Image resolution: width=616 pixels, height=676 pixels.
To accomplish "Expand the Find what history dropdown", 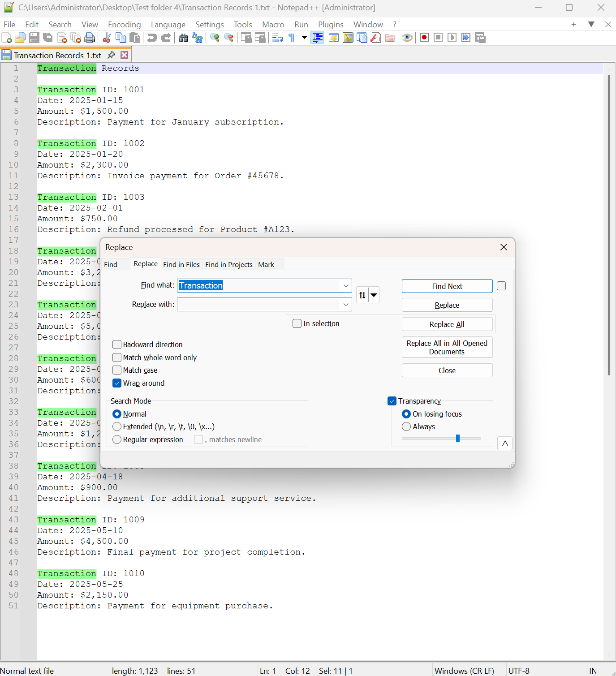I will click(346, 286).
